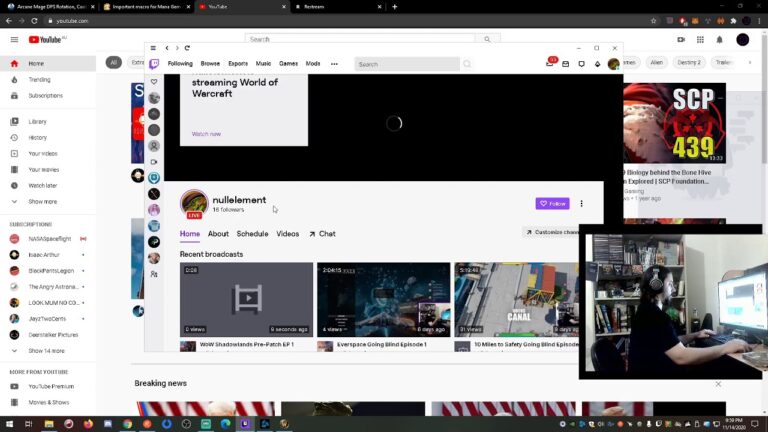Screen dimensions: 768x432
Task: Dismiss the Breaking news section with X
Action: pos(718,384)
